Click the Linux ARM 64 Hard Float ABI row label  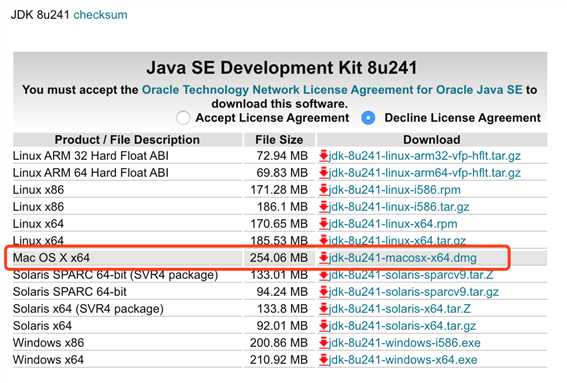91,173
